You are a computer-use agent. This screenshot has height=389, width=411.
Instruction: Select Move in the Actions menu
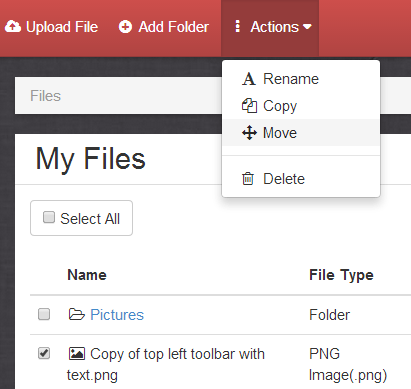(x=301, y=133)
